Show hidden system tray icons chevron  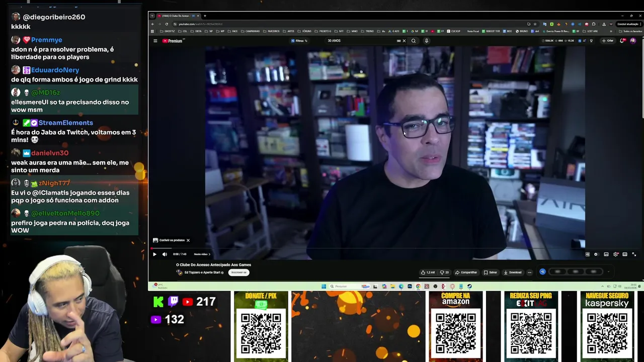[603, 286]
